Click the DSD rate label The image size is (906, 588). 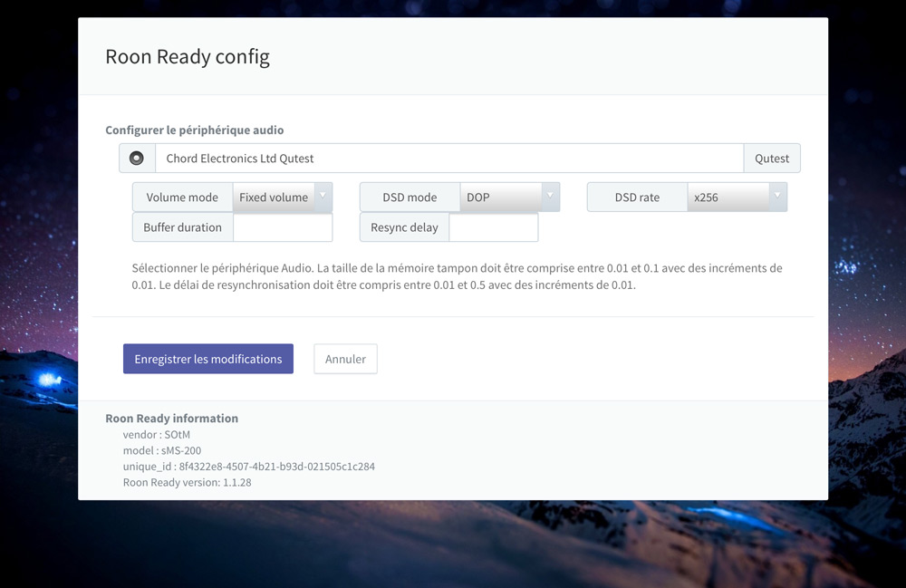click(637, 197)
